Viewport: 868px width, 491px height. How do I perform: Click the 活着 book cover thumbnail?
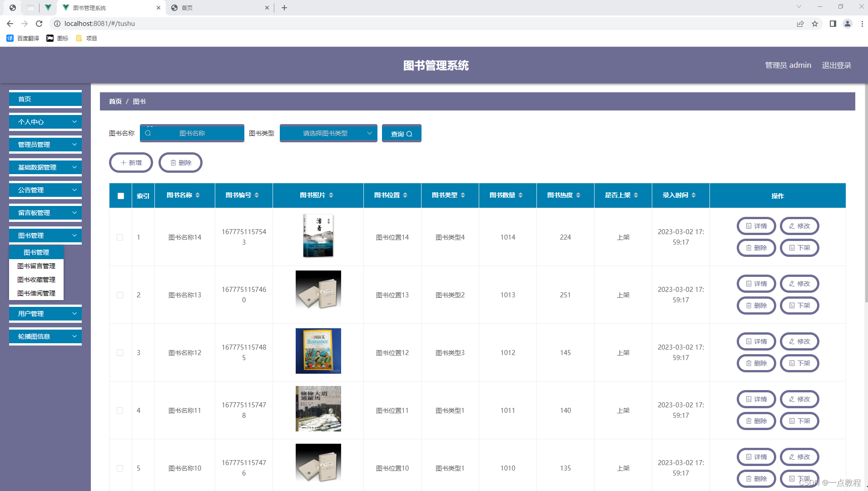(x=318, y=235)
